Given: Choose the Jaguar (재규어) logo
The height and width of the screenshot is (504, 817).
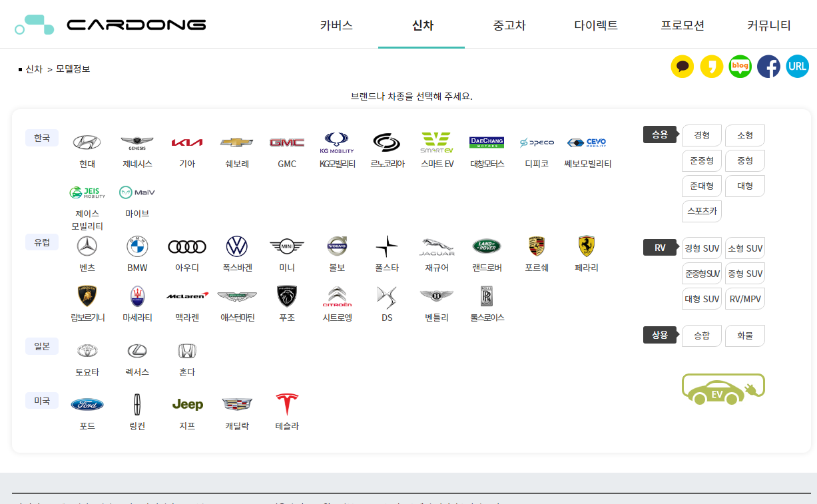Looking at the screenshot, I should (437, 246).
